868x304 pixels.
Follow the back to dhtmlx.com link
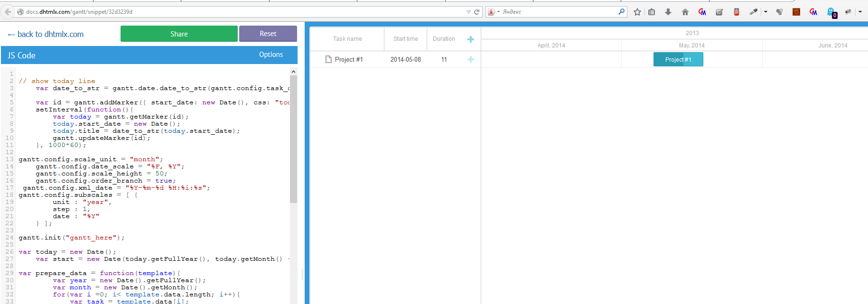[46, 34]
